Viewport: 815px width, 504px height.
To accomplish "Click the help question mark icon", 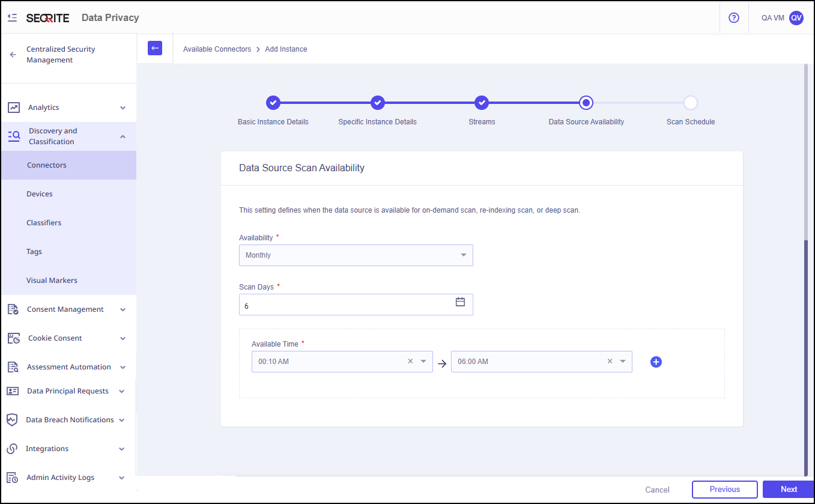I will [733, 18].
